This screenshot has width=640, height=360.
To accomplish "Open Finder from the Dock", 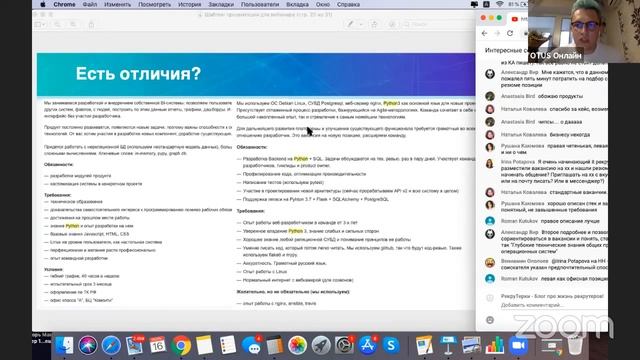I will [x=64, y=345].
